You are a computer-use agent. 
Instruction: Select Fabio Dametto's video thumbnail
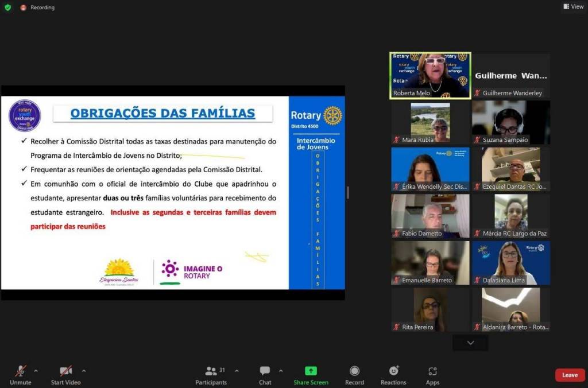(x=430, y=216)
